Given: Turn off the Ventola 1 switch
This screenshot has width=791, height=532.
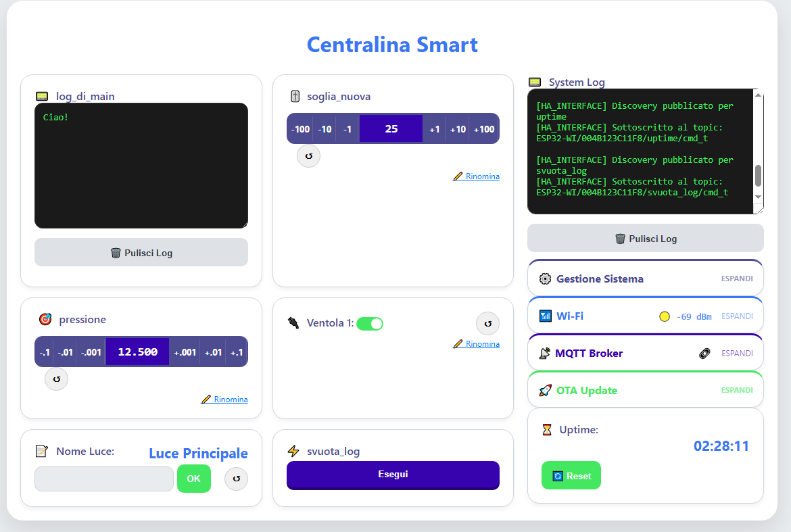Looking at the screenshot, I should [x=370, y=324].
